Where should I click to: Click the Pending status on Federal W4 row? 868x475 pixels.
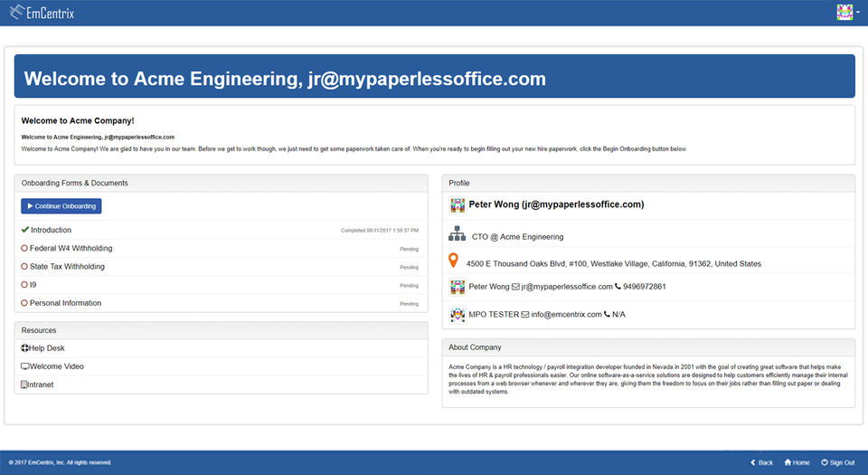pyautogui.click(x=409, y=249)
